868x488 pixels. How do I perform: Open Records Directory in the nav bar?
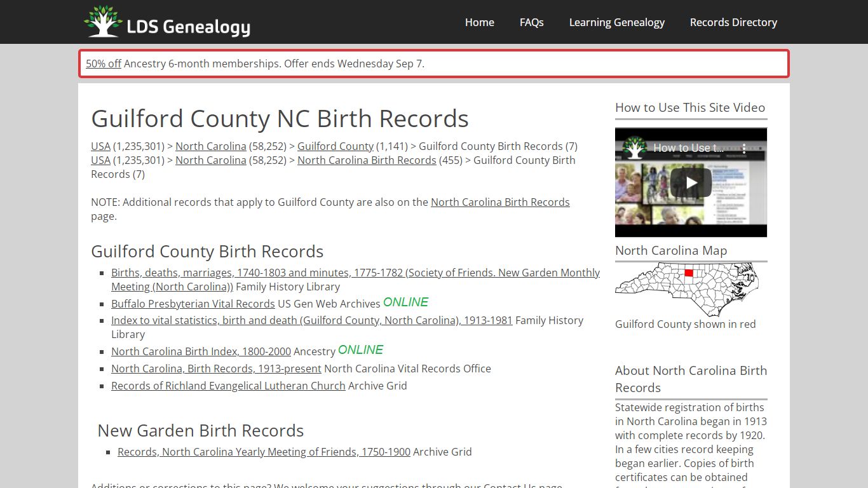click(x=734, y=22)
